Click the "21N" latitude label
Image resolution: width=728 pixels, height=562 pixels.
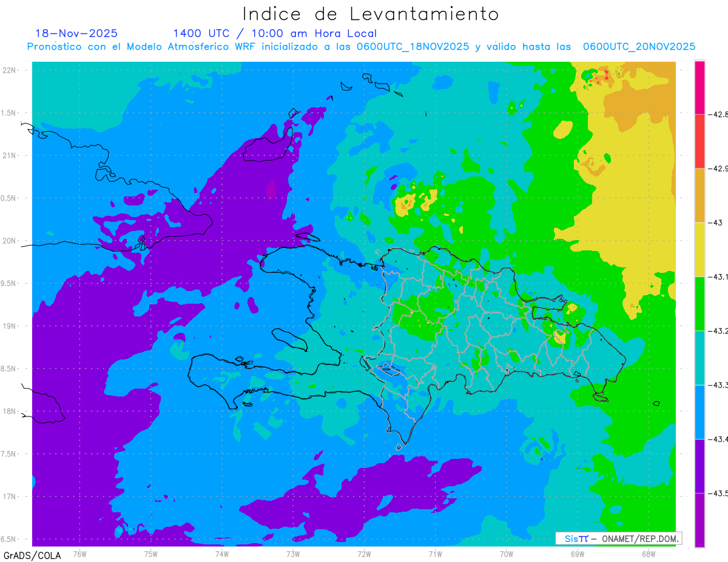point(10,155)
